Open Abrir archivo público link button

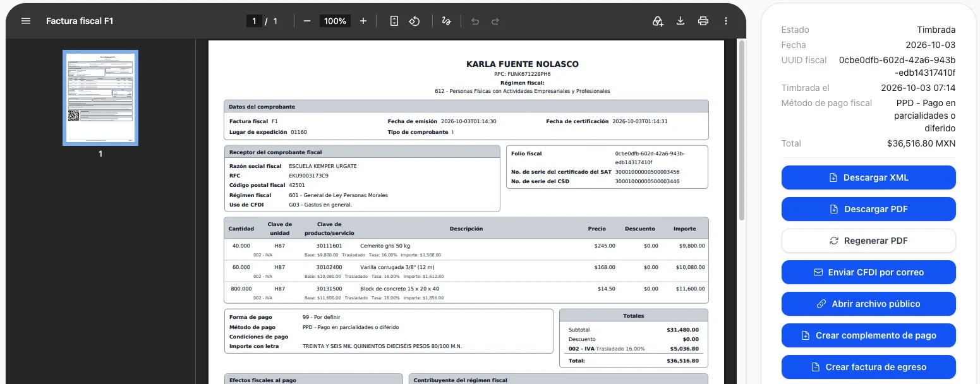868,304
